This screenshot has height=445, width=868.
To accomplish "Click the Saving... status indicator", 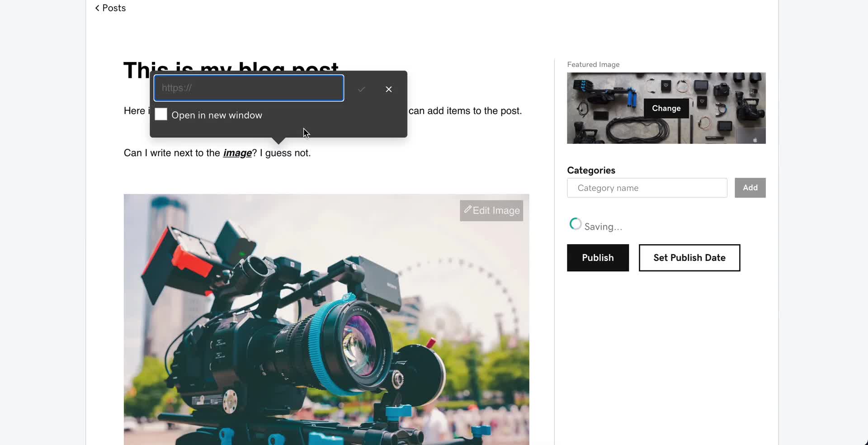I will pos(596,225).
